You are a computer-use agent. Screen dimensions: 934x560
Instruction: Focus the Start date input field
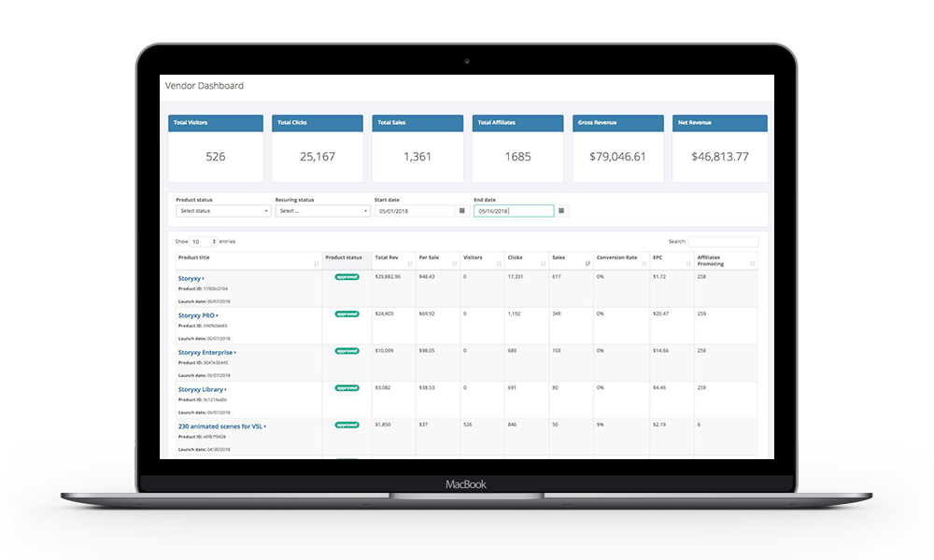coord(414,211)
